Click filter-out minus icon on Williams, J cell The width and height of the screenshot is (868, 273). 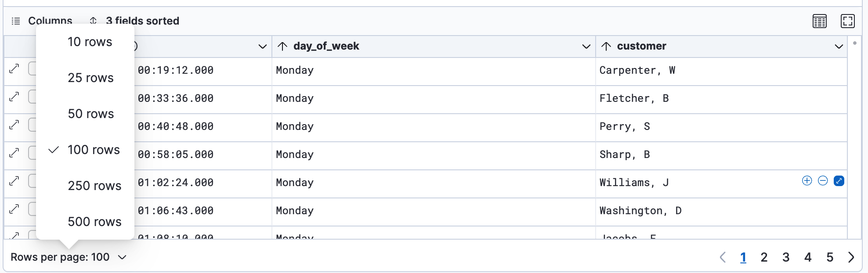click(x=823, y=181)
